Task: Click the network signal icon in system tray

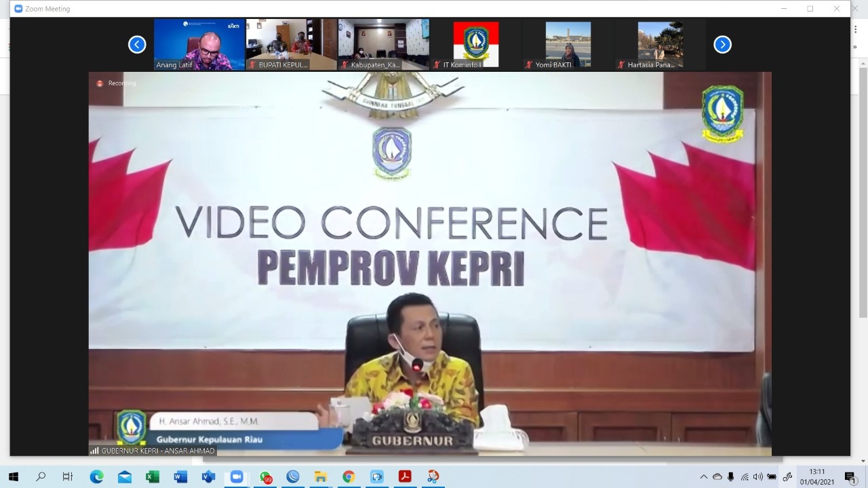Action: click(744, 476)
